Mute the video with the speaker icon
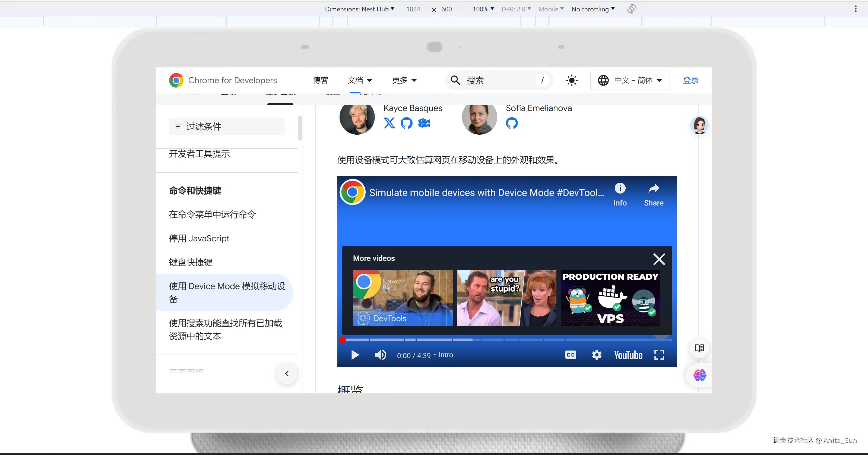868x455 pixels. [381, 355]
